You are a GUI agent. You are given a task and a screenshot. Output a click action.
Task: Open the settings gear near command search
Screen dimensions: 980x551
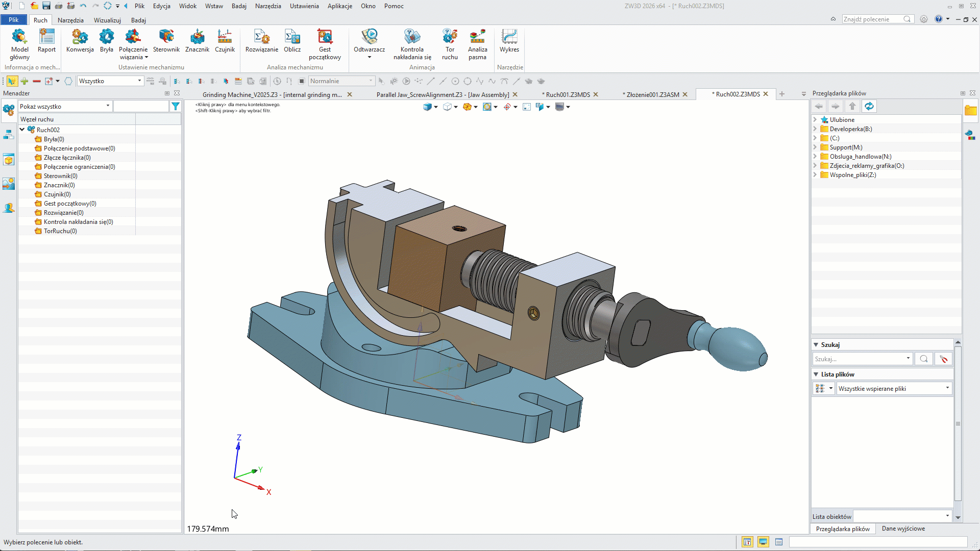(924, 19)
